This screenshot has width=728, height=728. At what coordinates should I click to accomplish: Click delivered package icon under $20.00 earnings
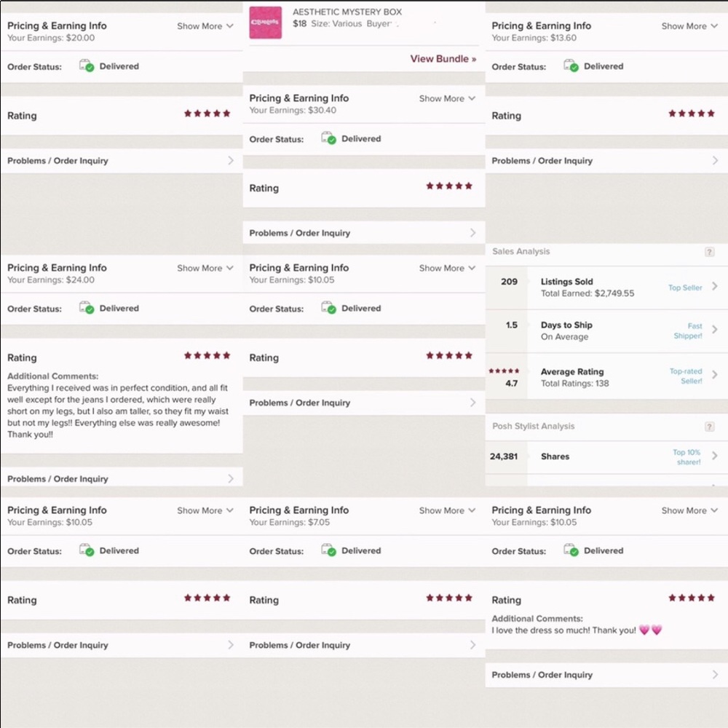[x=87, y=66]
